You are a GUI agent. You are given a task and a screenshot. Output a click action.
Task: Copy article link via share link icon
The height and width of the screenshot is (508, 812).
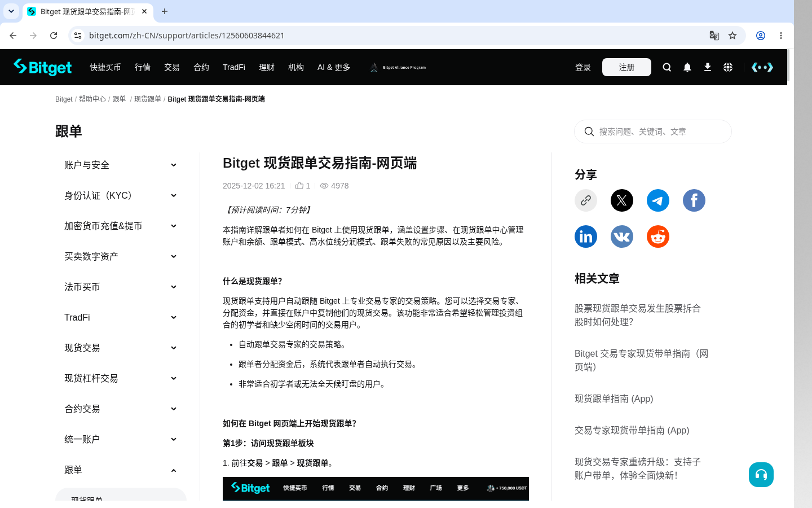click(x=586, y=200)
